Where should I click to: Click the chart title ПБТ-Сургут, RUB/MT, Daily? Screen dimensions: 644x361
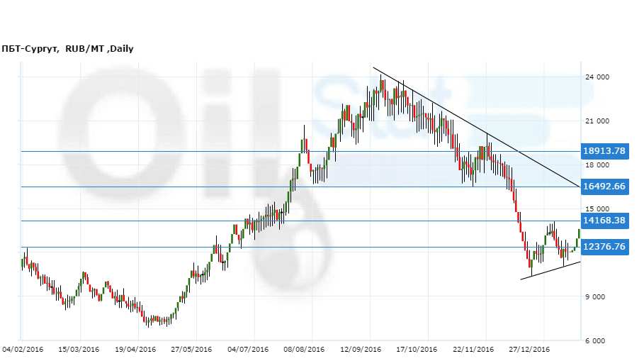pyautogui.click(x=67, y=49)
